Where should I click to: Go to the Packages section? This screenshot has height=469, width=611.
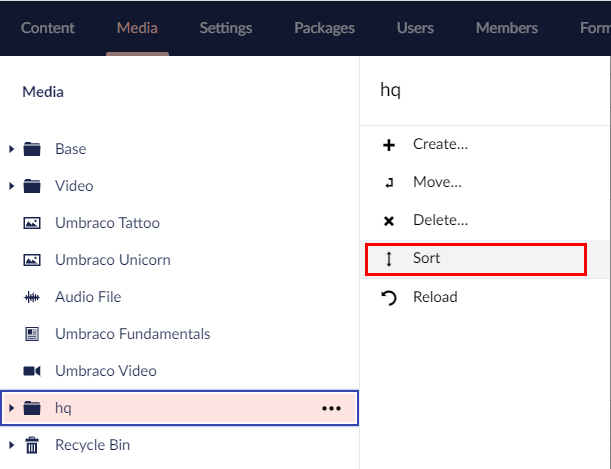click(324, 28)
